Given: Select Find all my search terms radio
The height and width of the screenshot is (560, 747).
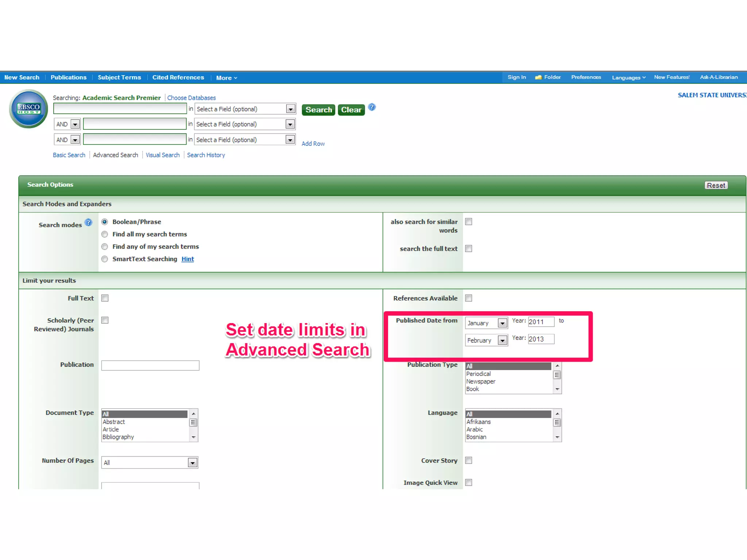Looking at the screenshot, I should (x=105, y=234).
